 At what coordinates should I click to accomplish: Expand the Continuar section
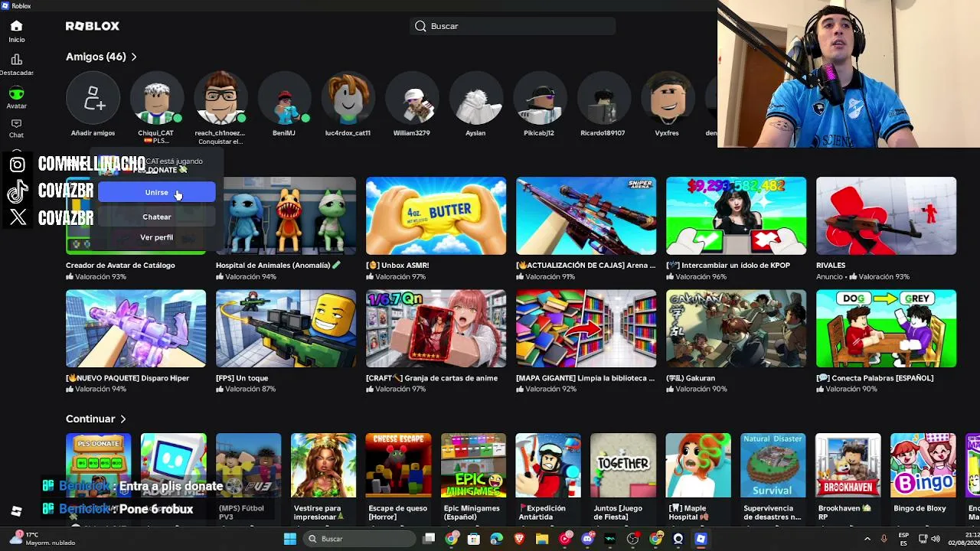[x=123, y=419]
